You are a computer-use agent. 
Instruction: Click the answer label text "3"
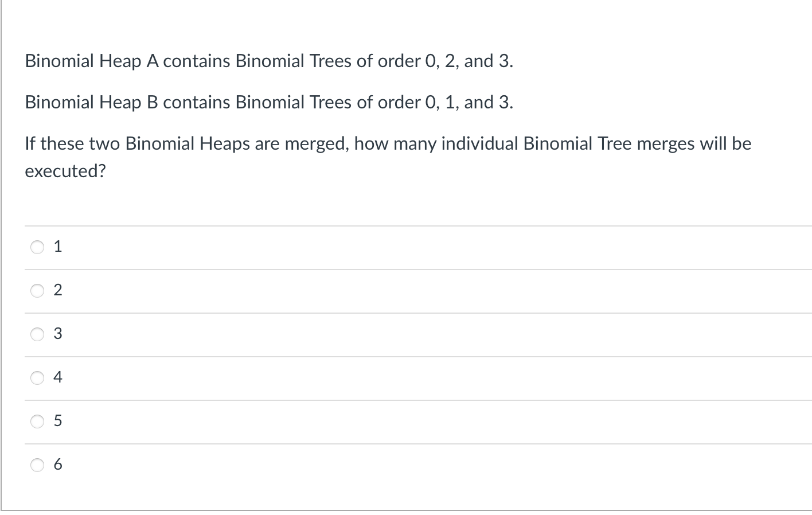click(57, 334)
